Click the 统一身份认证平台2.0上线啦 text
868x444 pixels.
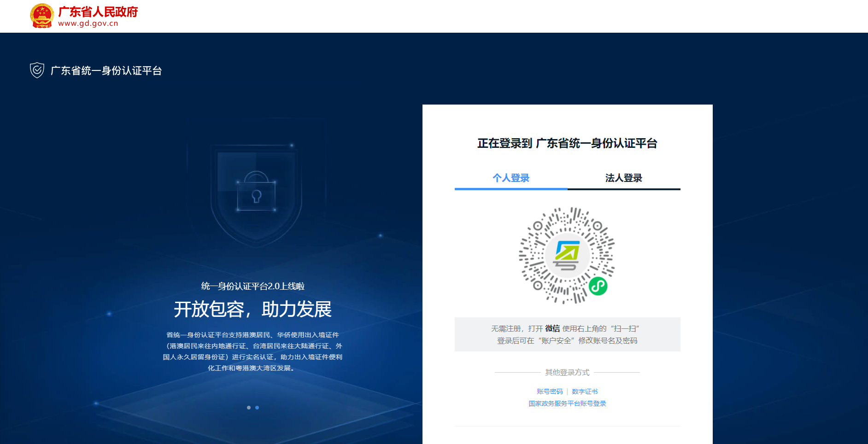tap(252, 286)
